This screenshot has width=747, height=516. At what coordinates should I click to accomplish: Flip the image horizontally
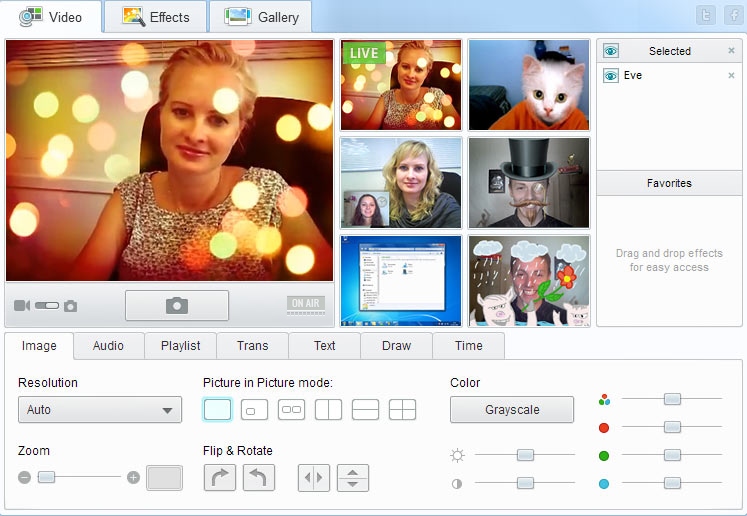click(314, 478)
